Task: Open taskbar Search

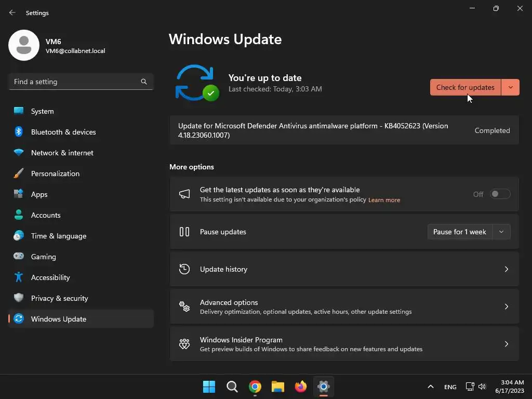Action: point(232,387)
